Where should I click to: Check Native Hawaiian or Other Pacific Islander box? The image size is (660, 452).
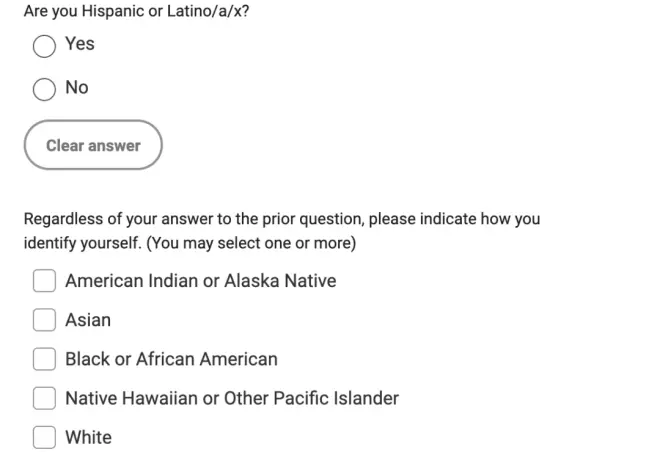[x=44, y=398]
